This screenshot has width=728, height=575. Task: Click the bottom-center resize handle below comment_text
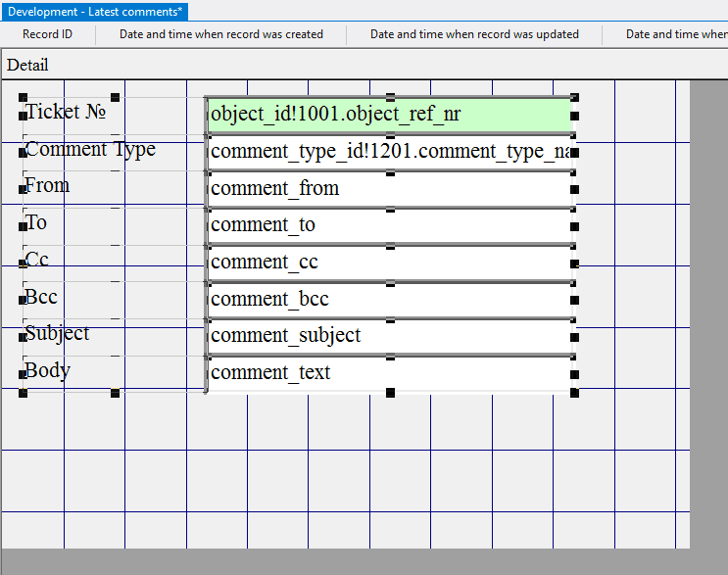click(x=390, y=393)
